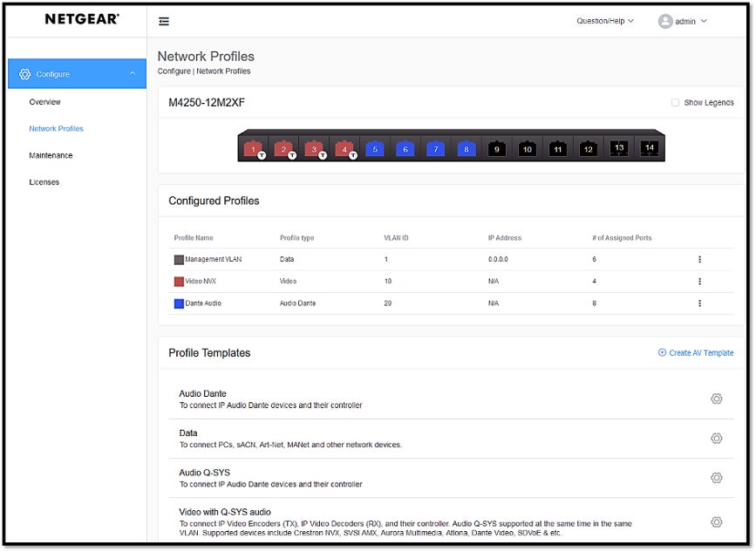Select black port 12 on the switch
756x552 pixels.
click(589, 149)
